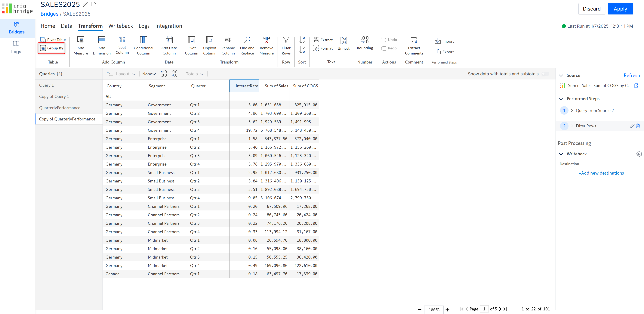The width and height of the screenshot is (644, 314).
Task: Click Add new destinations link
Action: [601, 173]
